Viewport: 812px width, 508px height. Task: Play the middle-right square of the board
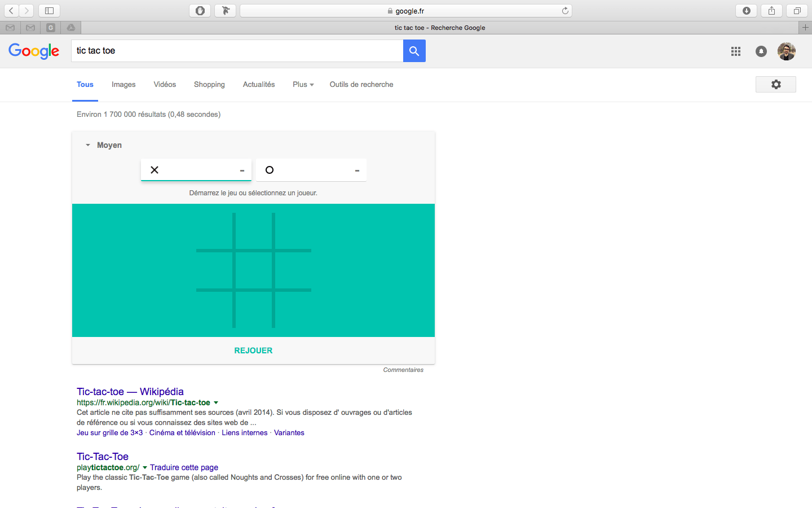coord(293,270)
